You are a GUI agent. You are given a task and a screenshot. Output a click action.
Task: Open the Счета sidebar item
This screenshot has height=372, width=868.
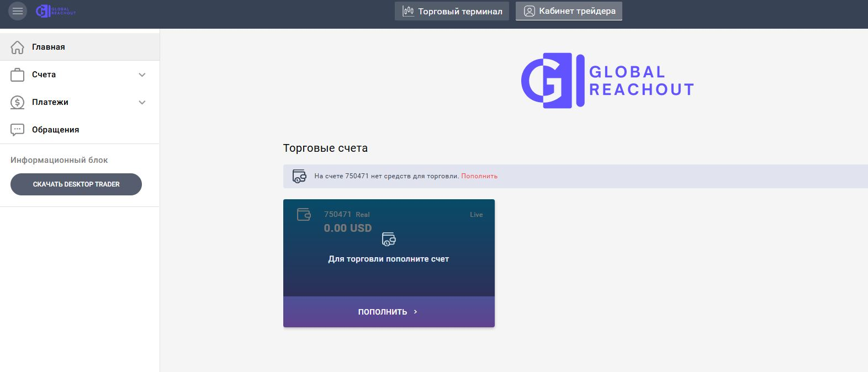pos(80,75)
